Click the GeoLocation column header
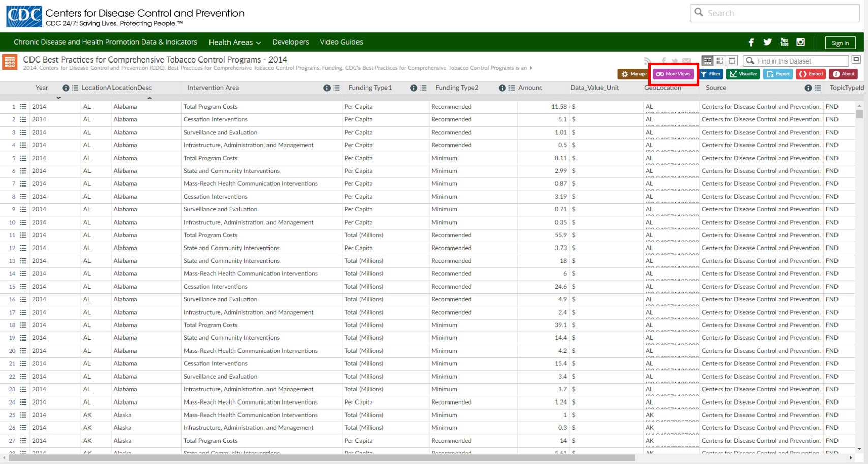Screen dimensions: 868x464 click(663, 88)
